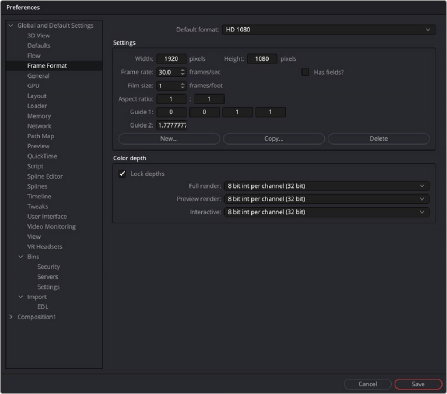This screenshot has height=394, width=447.
Task: Click fourth Guide 1 field
Action: [x=270, y=112]
